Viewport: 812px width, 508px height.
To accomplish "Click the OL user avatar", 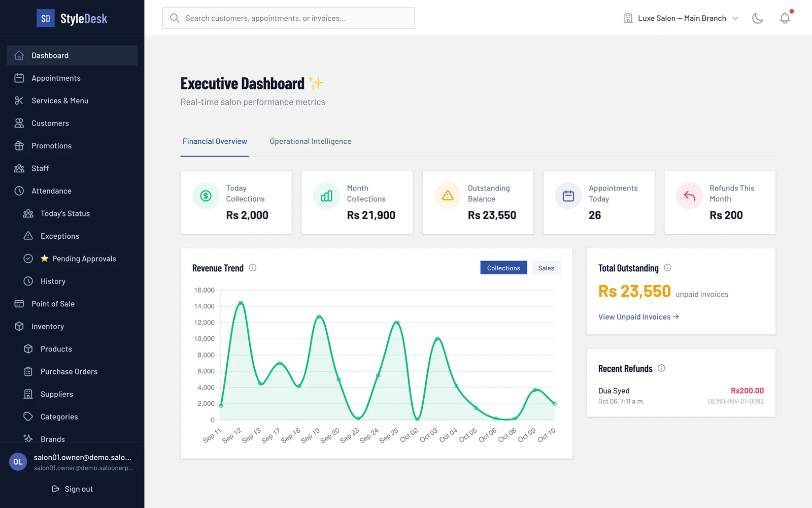I will 18,462.
